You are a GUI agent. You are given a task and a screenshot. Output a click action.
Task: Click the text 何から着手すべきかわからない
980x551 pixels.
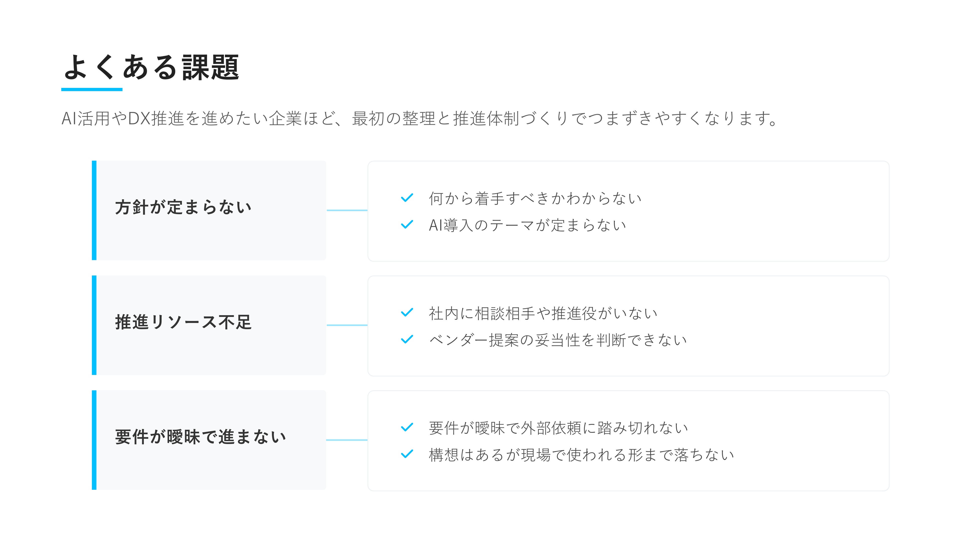(x=535, y=198)
